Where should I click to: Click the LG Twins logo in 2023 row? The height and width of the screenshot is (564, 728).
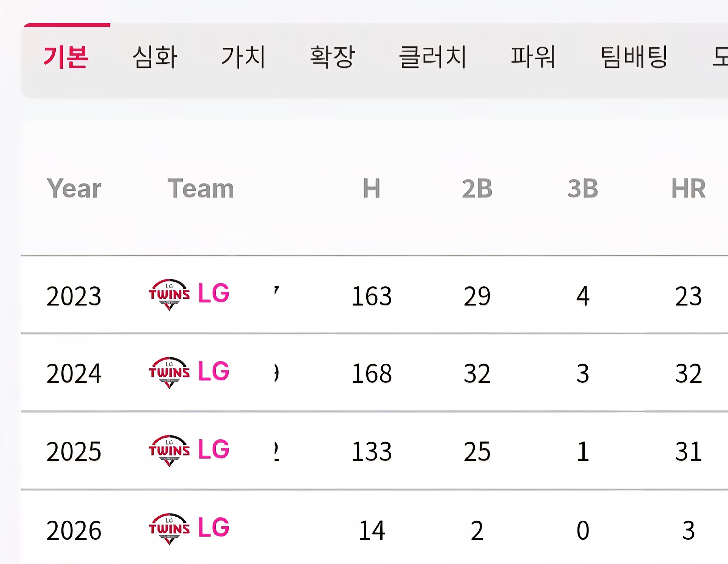[x=169, y=295]
